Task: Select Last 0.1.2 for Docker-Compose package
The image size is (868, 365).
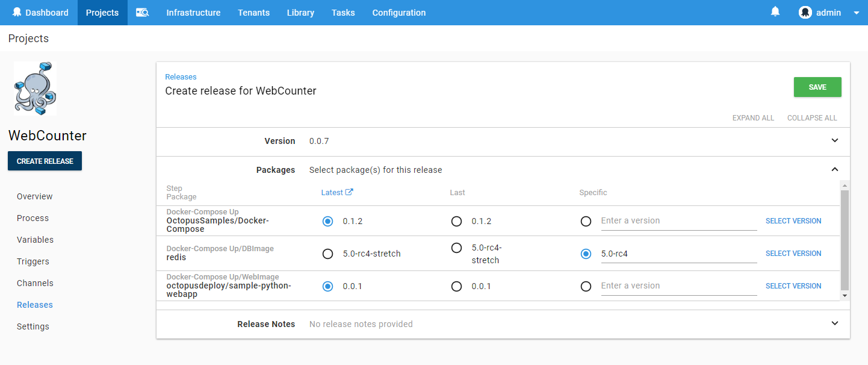Action: pos(456,221)
